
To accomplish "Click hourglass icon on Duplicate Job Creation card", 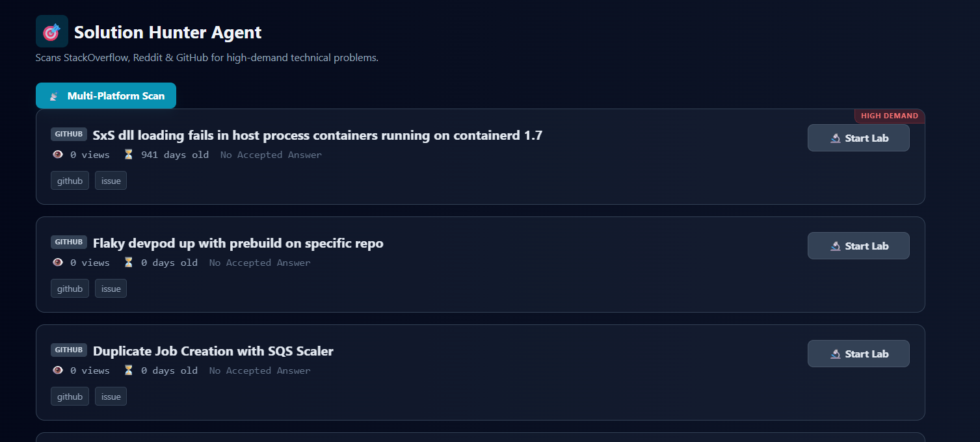I will pos(128,370).
